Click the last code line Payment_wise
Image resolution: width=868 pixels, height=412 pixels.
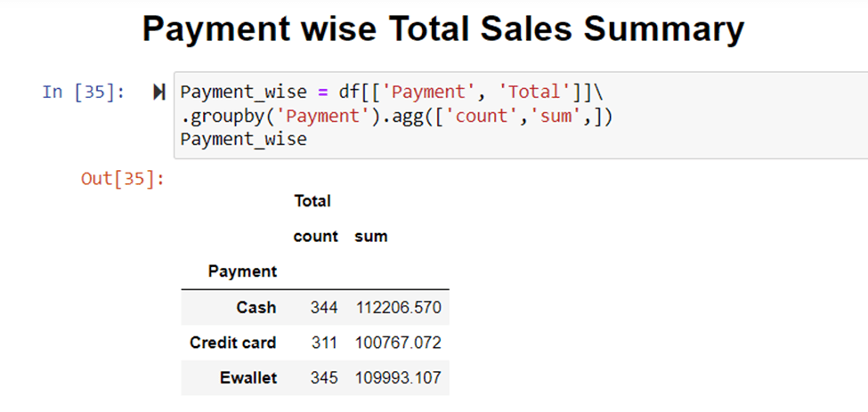coord(244,139)
